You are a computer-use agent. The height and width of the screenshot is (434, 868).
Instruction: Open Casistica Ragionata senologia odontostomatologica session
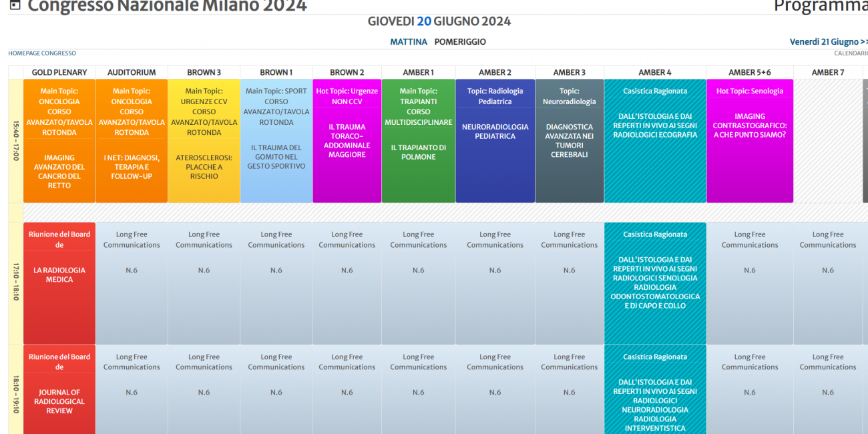point(654,283)
